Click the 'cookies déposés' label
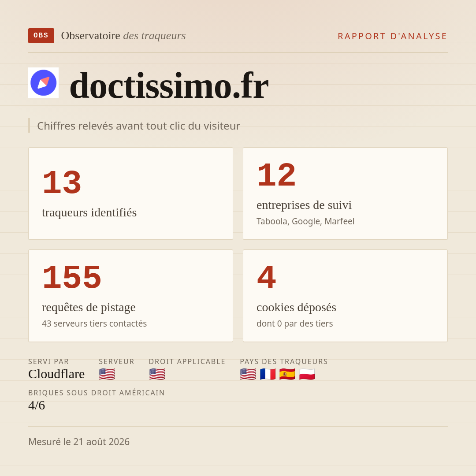The width and height of the screenshot is (476, 476). point(296,307)
